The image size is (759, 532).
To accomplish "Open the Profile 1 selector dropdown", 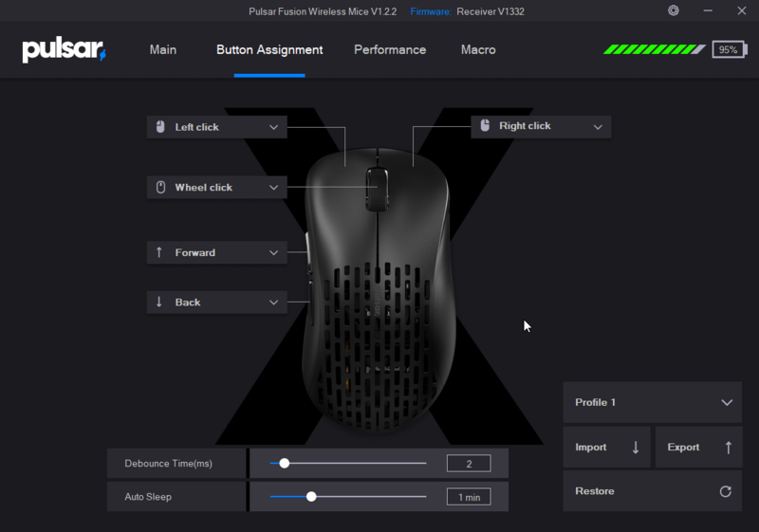I will pyautogui.click(x=652, y=402).
